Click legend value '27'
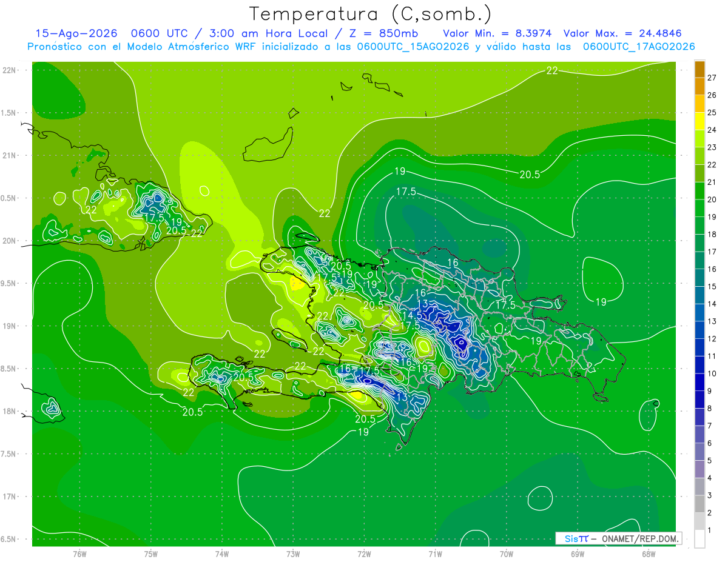Screen dimensions: 728x562 pyautogui.click(x=712, y=78)
